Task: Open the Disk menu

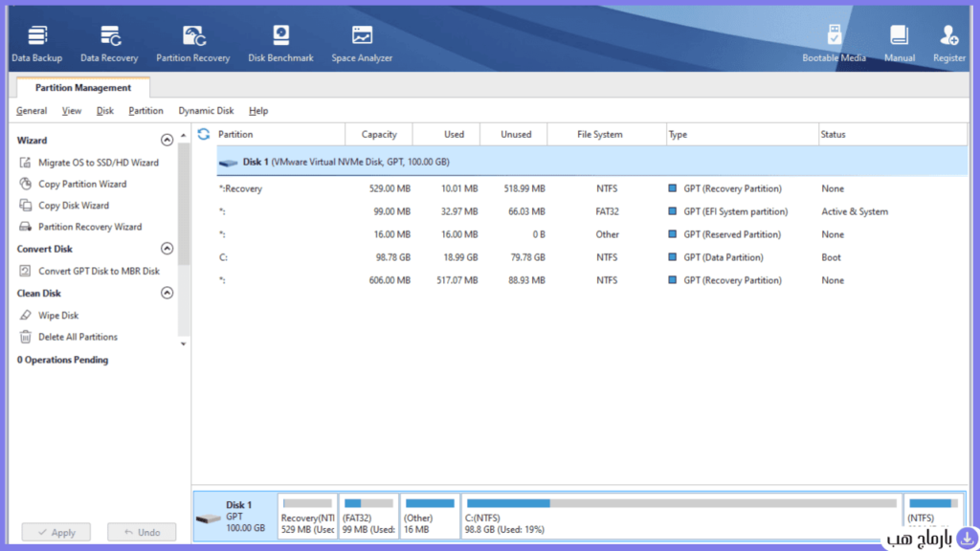Action: (x=105, y=111)
